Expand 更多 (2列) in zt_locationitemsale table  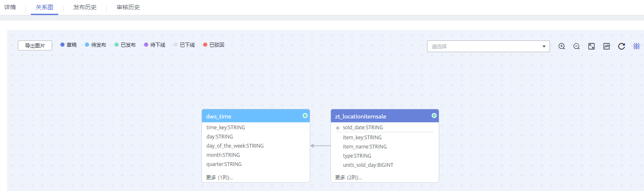(x=348, y=177)
